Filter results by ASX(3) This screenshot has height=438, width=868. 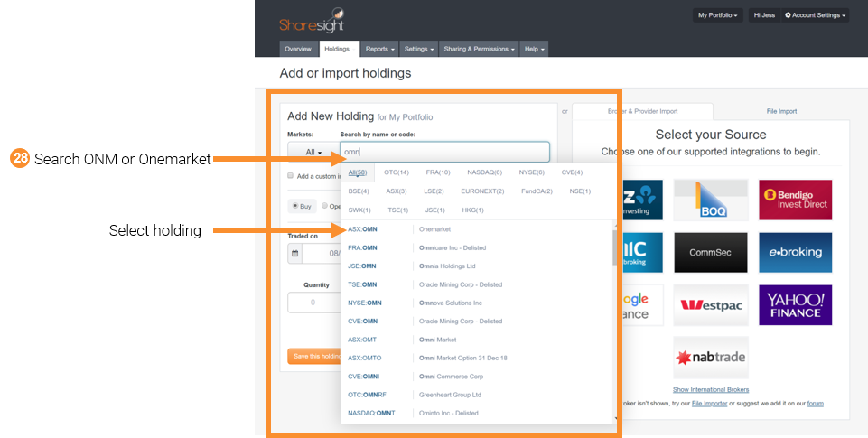click(397, 191)
